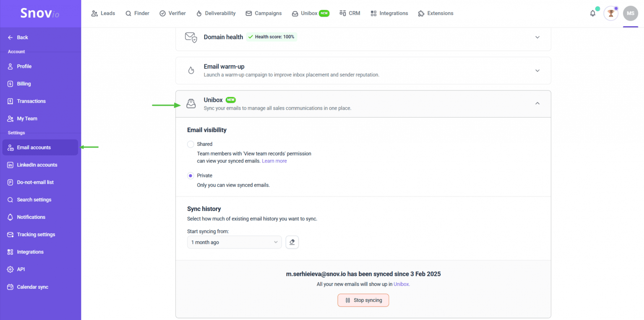Viewport: 644px width, 320px height.
Task: Clear the sync history selection with the eraser icon
Action: 292,242
